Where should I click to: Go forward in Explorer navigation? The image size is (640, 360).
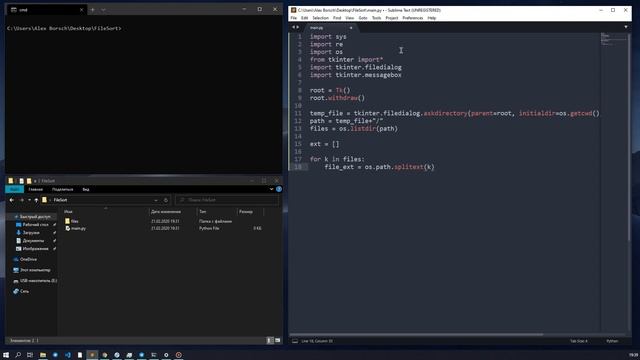[22, 200]
